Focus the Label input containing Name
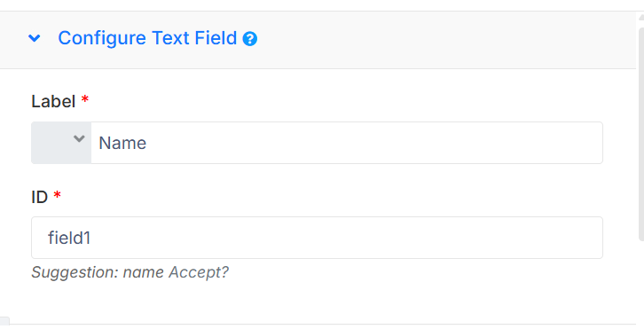 click(347, 143)
